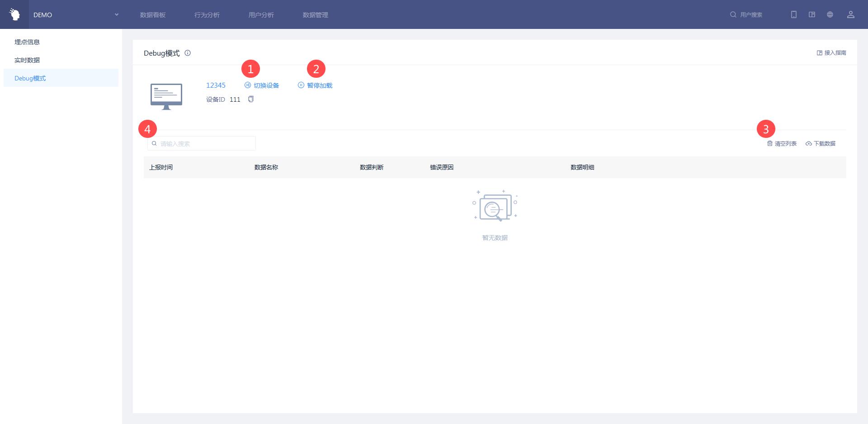The height and width of the screenshot is (424, 868).
Task: Open the user account profile icon
Action: pos(850,14)
